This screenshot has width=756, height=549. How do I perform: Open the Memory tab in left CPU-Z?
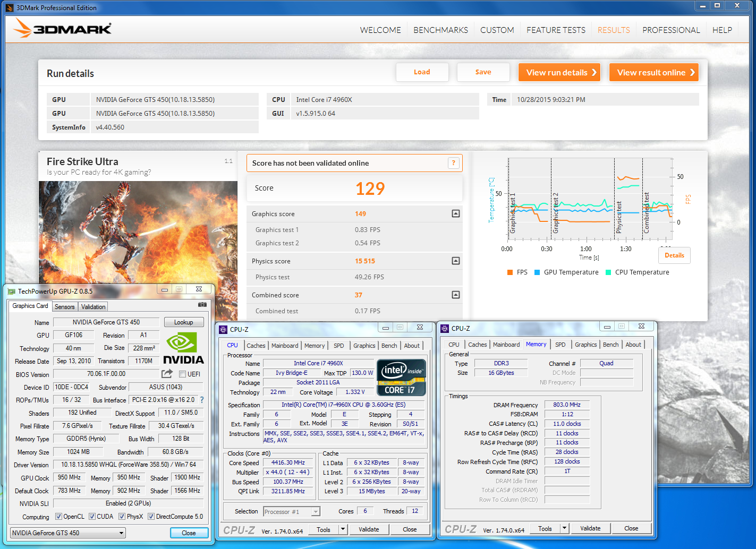point(315,346)
